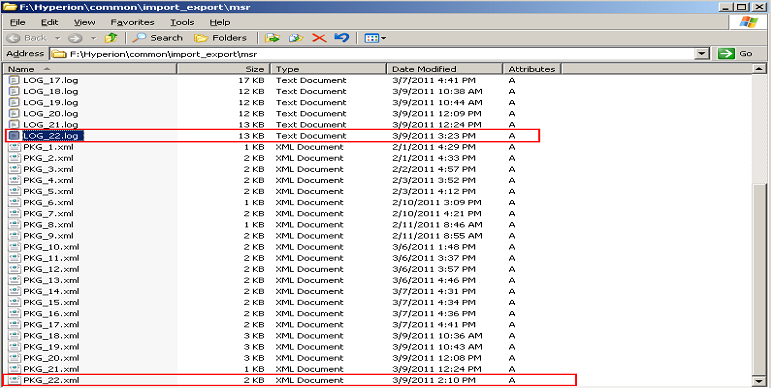Open the Forward history dropdown arrow
Viewport: 771px width, 388px height.
tap(93, 38)
